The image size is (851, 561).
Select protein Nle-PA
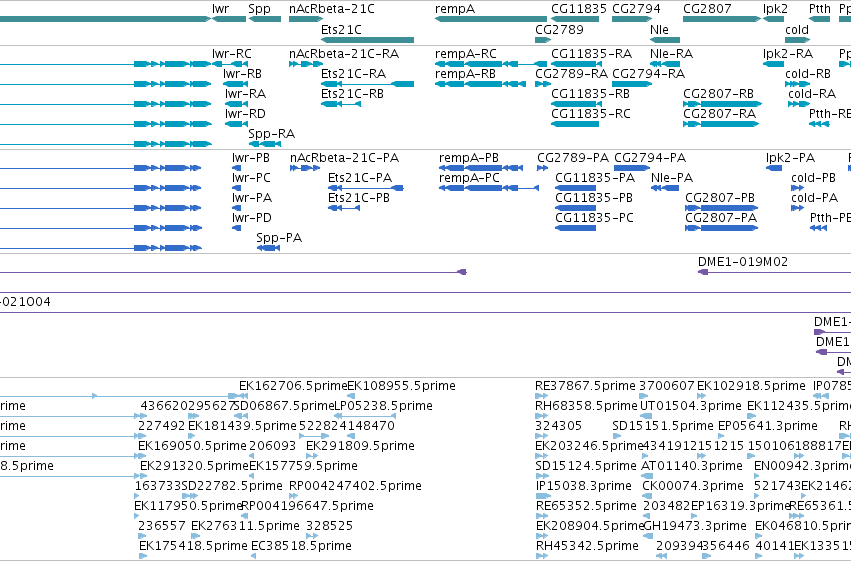click(x=672, y=177)
